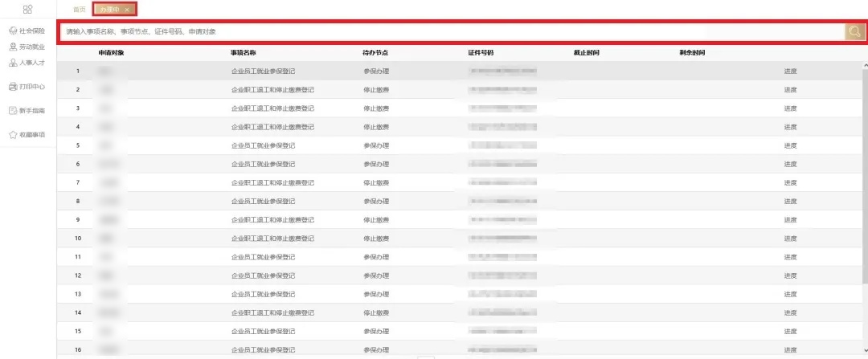Select the 办理中 tab
Screen dimensions: 868x359
click(x=108, y=10)
